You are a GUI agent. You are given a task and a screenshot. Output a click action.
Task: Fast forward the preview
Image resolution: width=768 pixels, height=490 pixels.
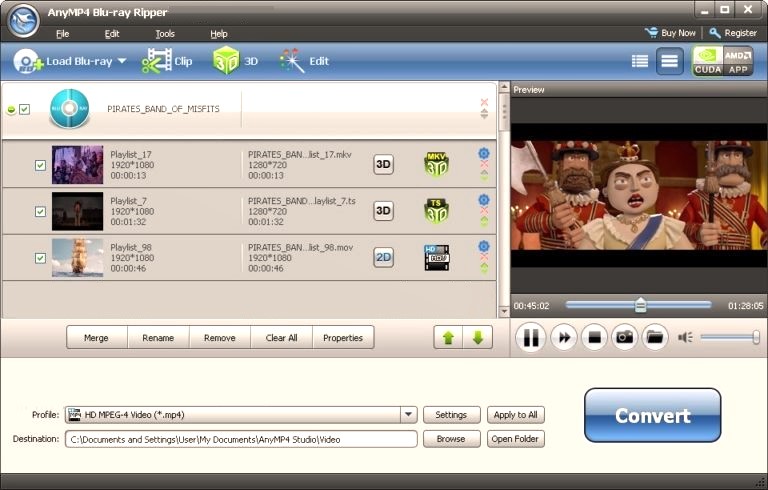pos(564,337)
